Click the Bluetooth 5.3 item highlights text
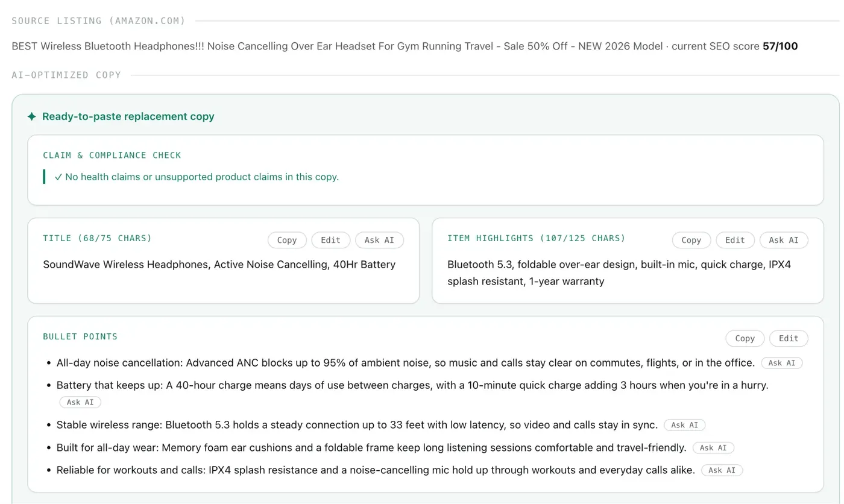Screen dimensions: 844x504 pos(619,272)
